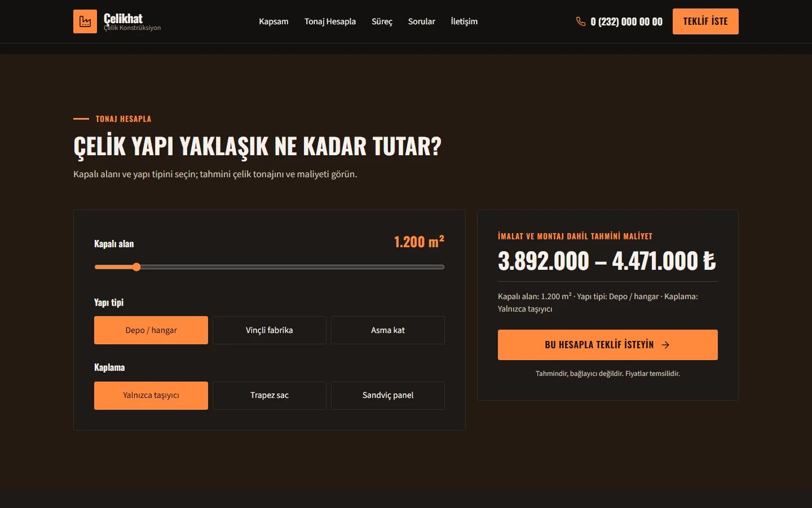The image size is (812, 508).
Task: Choose Vinçli fabrika building type
Action: 270,330
